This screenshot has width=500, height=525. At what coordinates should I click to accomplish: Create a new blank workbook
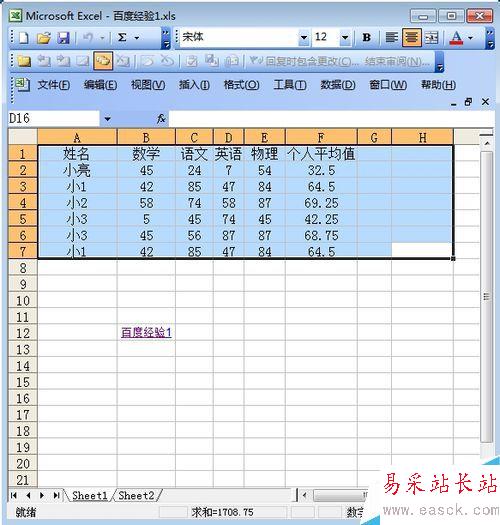pyautogui.click(x=23, y=38)
